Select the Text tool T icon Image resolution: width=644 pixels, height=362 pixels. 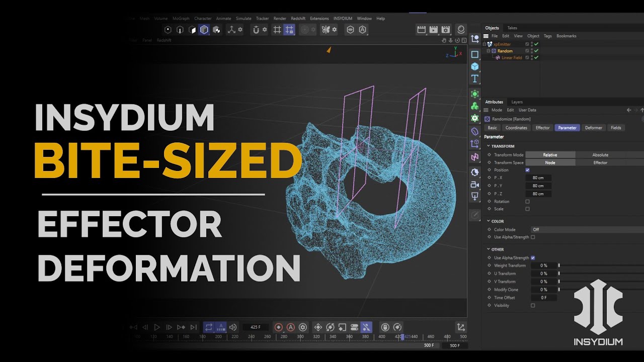pyautogui.click(x=474, y=78)
